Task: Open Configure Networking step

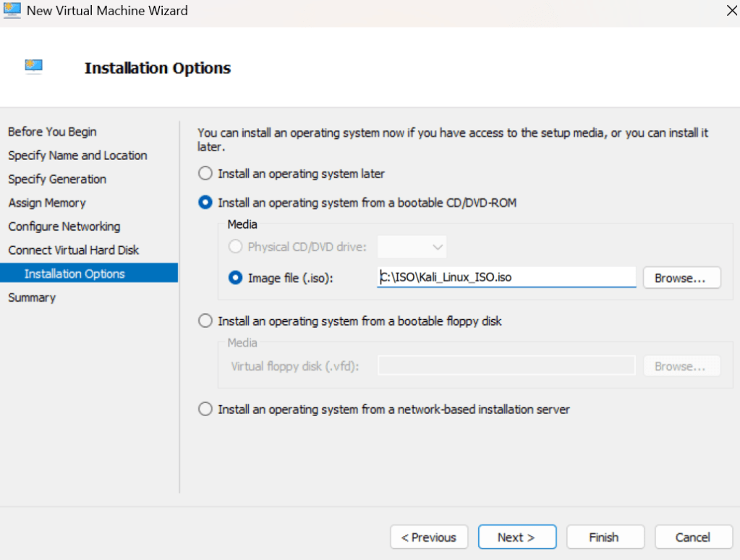Action: [64, 226]
